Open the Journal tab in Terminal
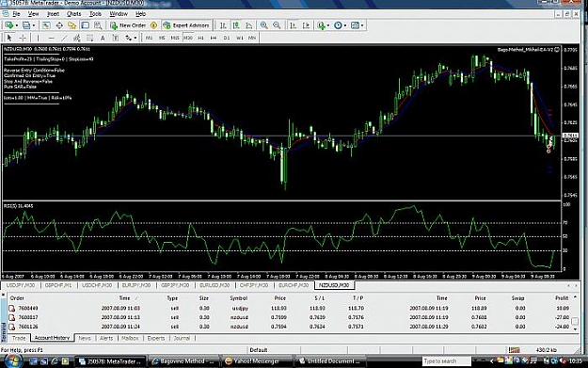The height and width of the screenshot is (368, 588). (x=182, y=338)
